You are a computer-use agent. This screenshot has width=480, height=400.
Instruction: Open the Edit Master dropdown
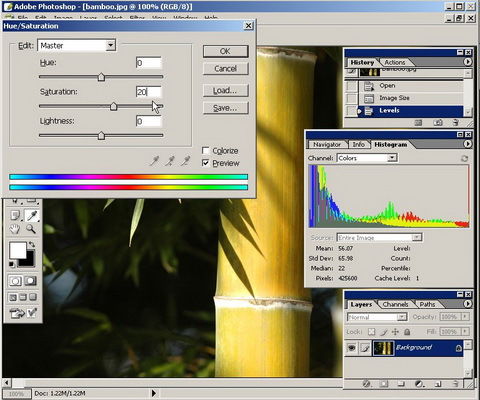coord(77,45)
